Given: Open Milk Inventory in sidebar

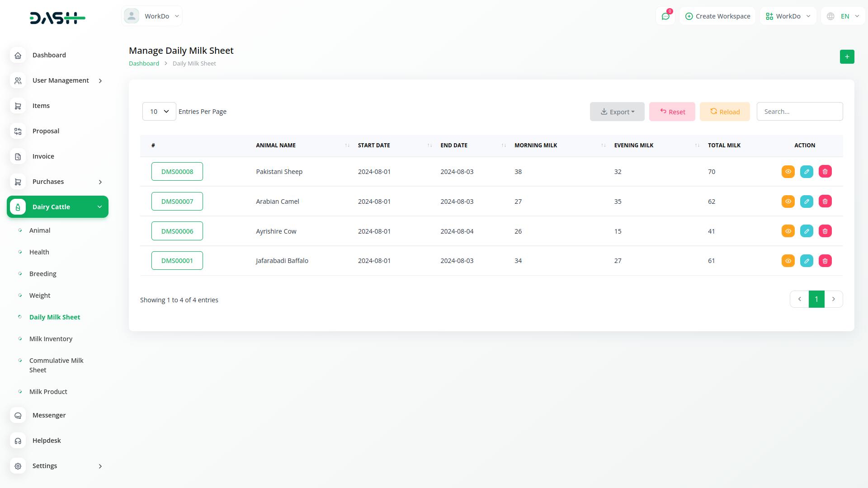Looking at the screenshot, I should 51,339.
